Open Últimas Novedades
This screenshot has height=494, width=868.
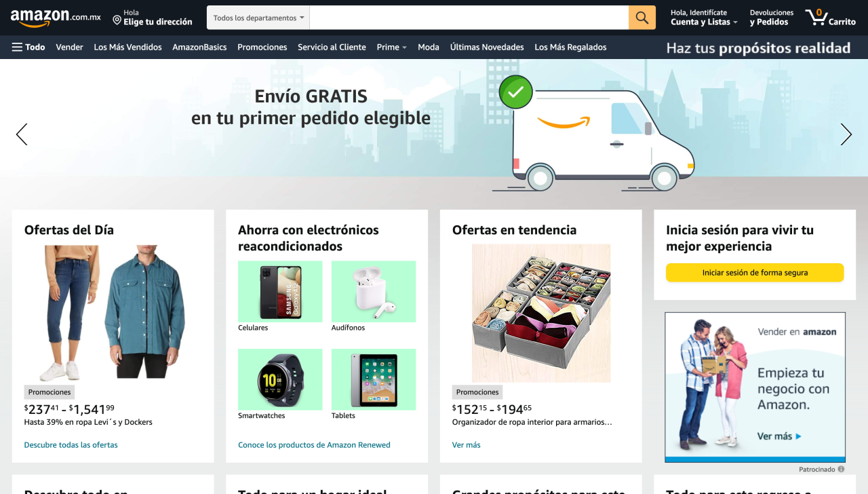tap(487, 47)
